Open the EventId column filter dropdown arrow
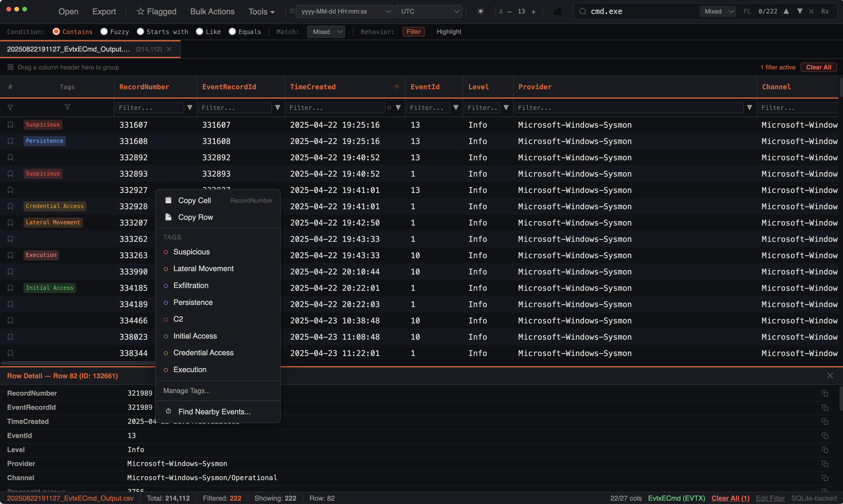The width and height of the screenshot is (843, 504). [456, 108]
